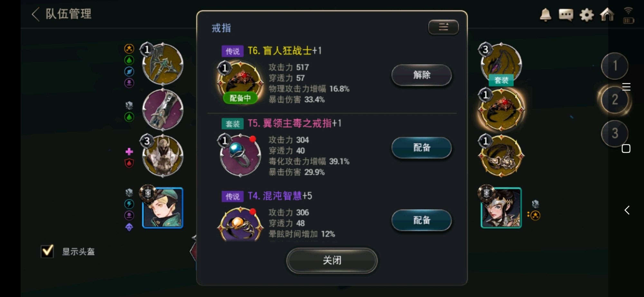Select the horned helmet armor slot
The image size is (644, 297).
[163, 156]
